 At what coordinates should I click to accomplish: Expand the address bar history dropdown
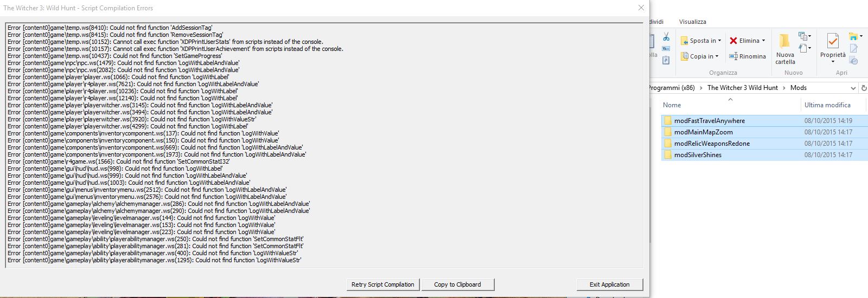click(853, 88)
